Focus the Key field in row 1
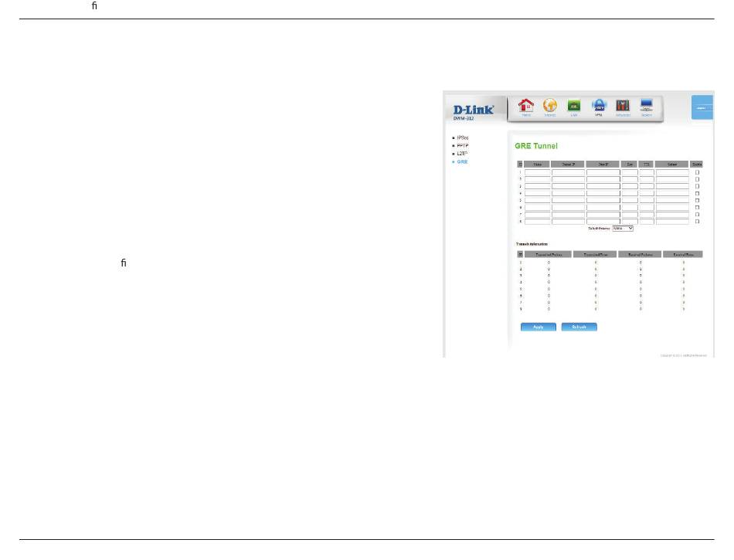Image resolution: width=734 pixels, height=560 pixels. (630, 172)
